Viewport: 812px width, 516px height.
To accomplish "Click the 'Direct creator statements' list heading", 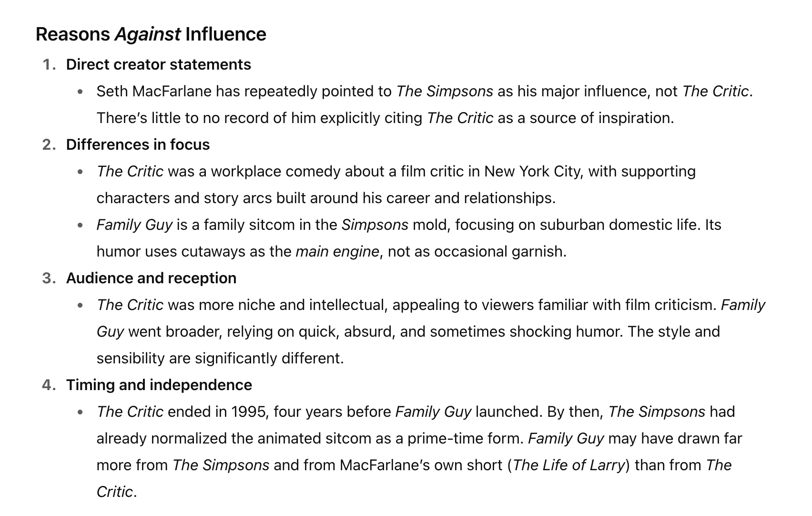I will tap(159, 64).
